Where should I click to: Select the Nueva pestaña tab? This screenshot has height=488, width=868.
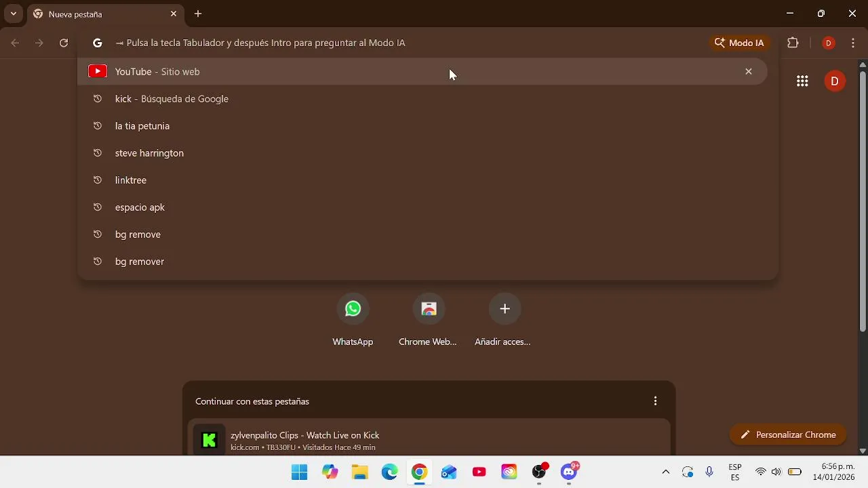click(x=105, y=14)
